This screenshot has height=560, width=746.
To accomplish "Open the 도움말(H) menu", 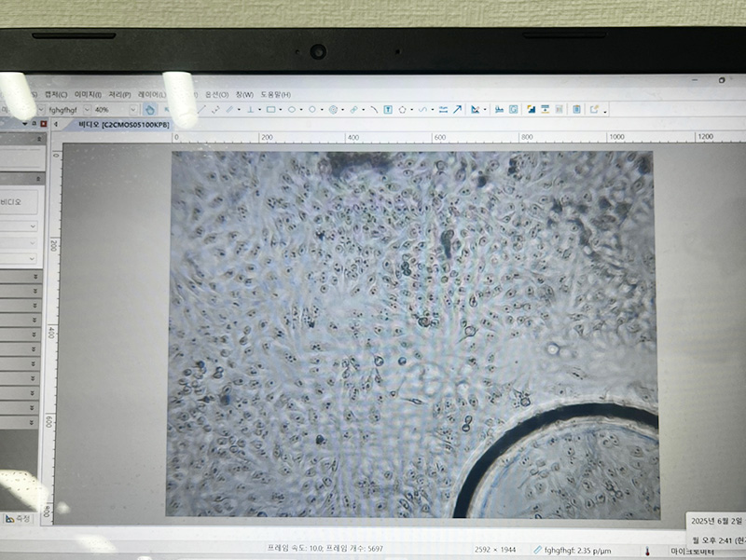I will pos(275,94).
